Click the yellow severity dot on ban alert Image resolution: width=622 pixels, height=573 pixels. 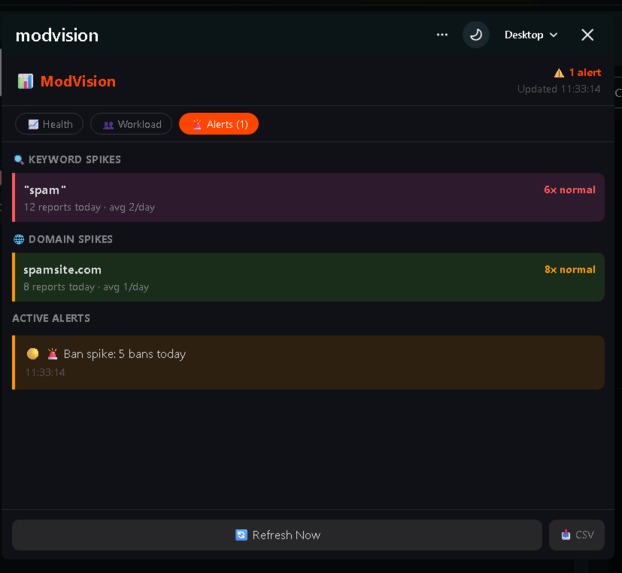(x=33, y=354)
